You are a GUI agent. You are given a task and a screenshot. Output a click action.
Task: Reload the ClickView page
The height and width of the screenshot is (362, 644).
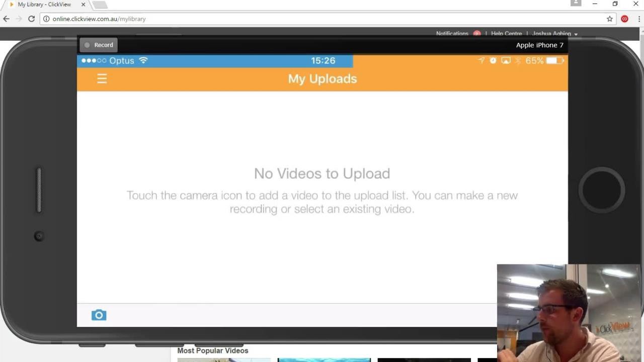[31, 19]
